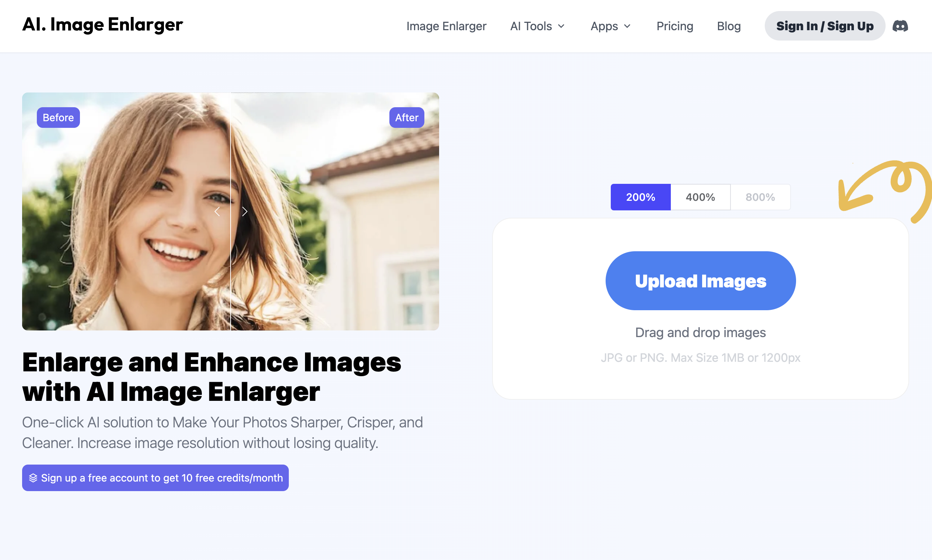This screenshot has height=560, width=932.
Task: Click the AI. Image Enlarger logo
Action: tap(103, 25)
